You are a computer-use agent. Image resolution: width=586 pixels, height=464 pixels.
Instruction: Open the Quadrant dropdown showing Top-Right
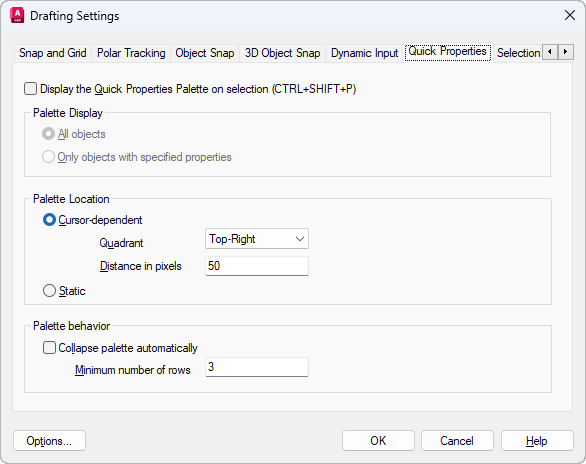257,239
